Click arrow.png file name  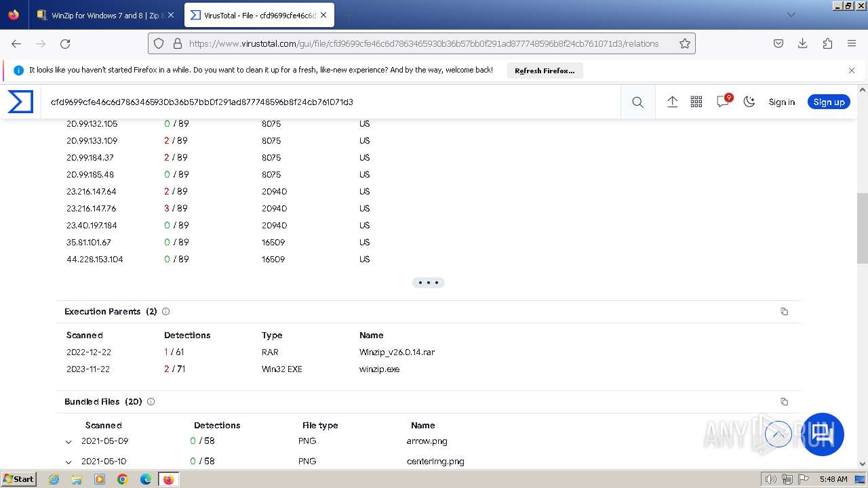click(427, 441)
